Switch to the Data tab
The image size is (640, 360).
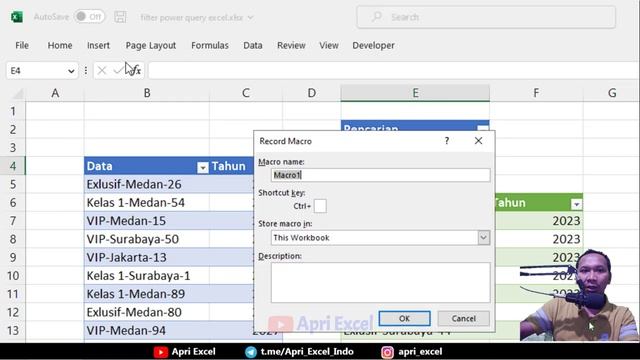(253, 45)
